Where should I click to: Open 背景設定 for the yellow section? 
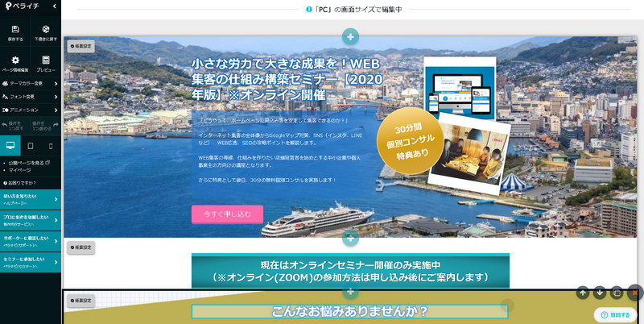[81, 301]
